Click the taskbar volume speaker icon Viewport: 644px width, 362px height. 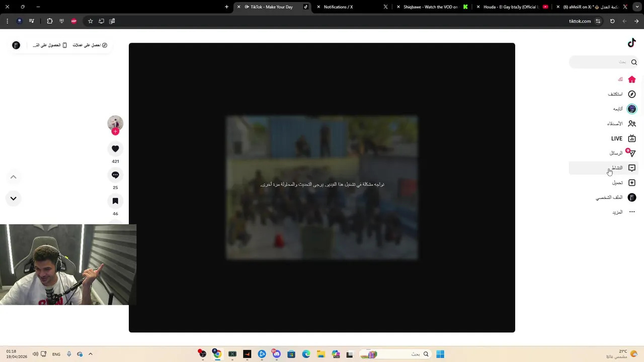point(35,354)
